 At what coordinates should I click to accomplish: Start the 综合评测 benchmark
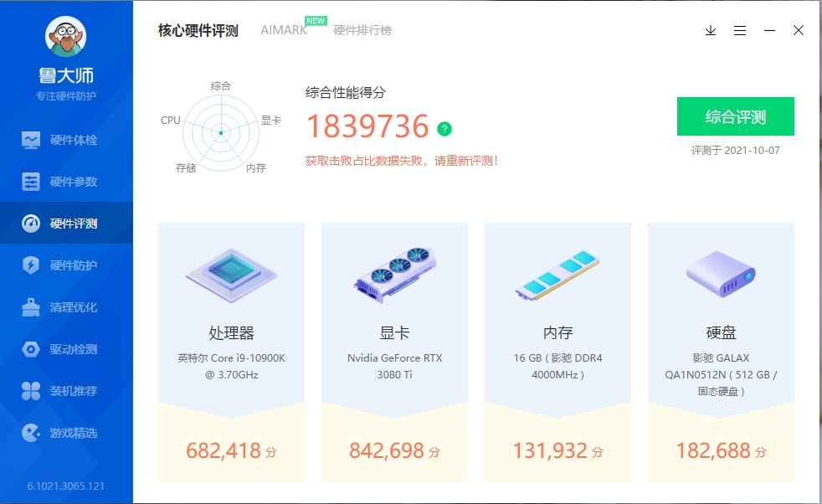pyautogui.click(x=735, y=116)
